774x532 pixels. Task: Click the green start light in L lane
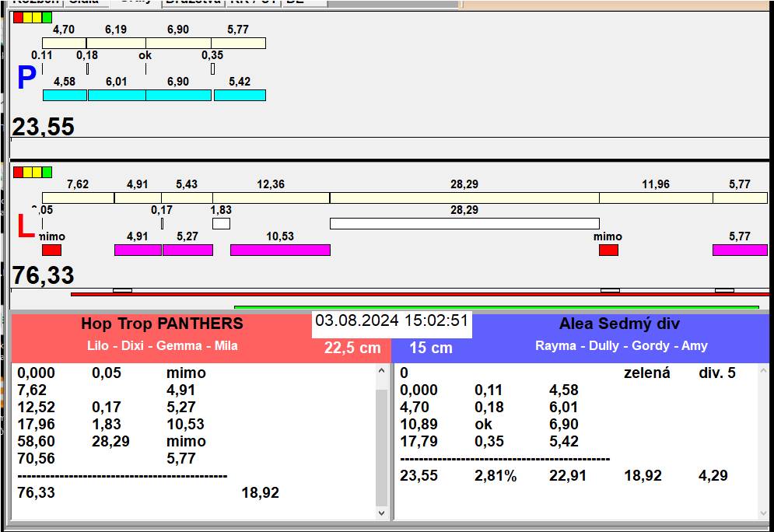[47, 172]
